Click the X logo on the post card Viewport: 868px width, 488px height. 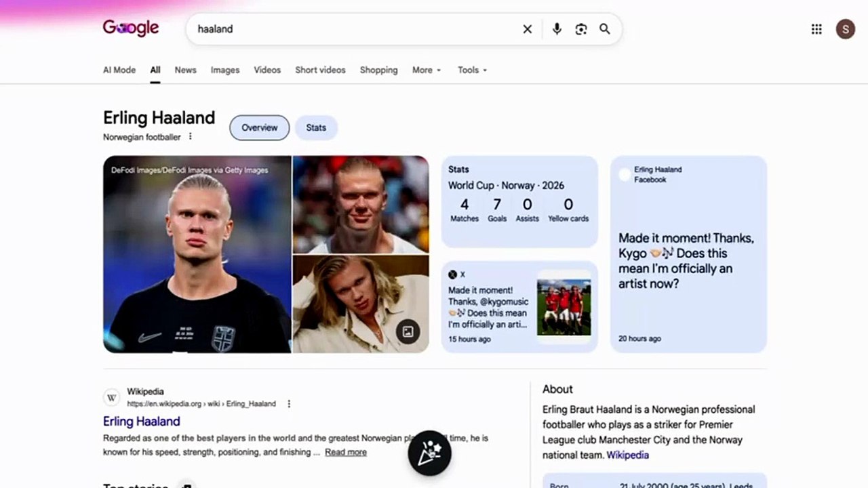452,274
